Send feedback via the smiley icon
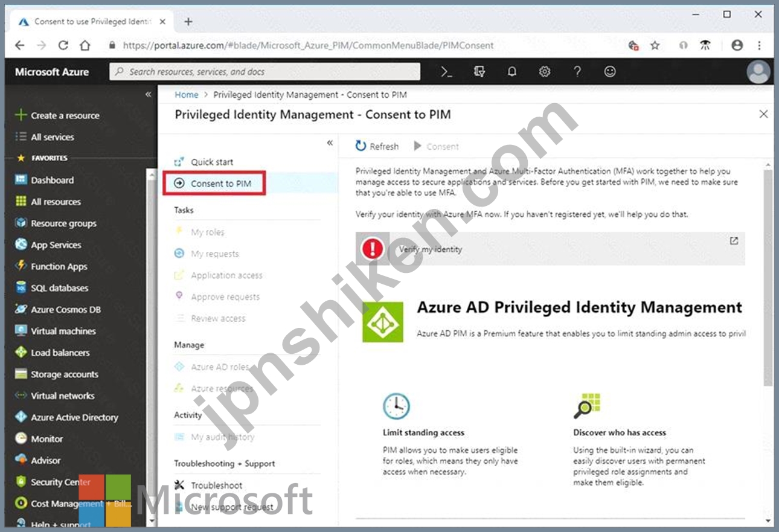The height and width of the screenshot is (532, 779). point(610,72)
